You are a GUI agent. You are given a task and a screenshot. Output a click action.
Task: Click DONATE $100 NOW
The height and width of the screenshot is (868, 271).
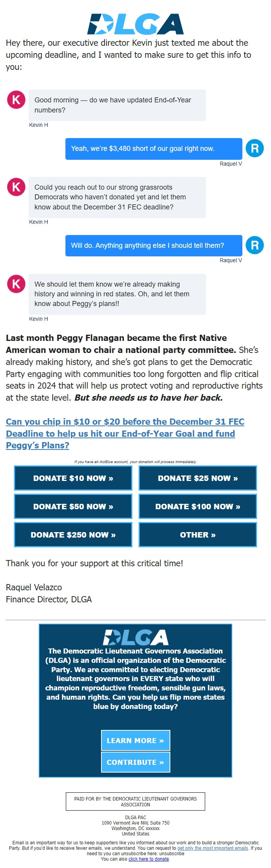pos(198,507)
